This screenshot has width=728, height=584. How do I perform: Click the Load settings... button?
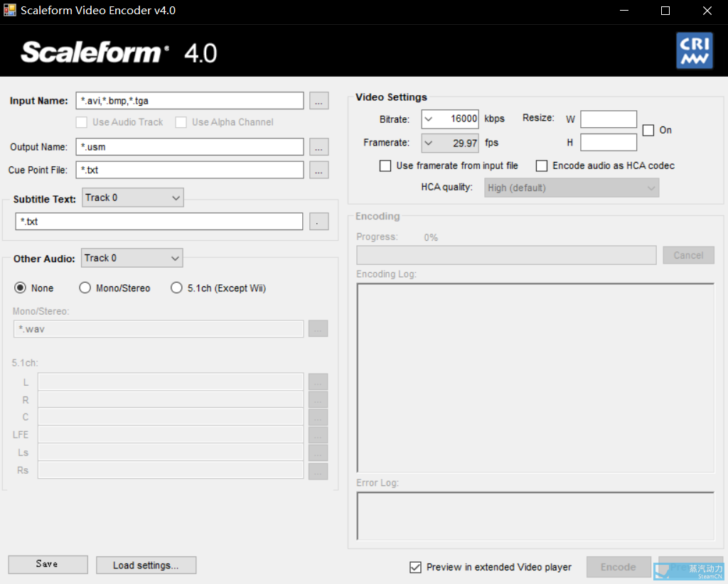(x=146, y=566)
